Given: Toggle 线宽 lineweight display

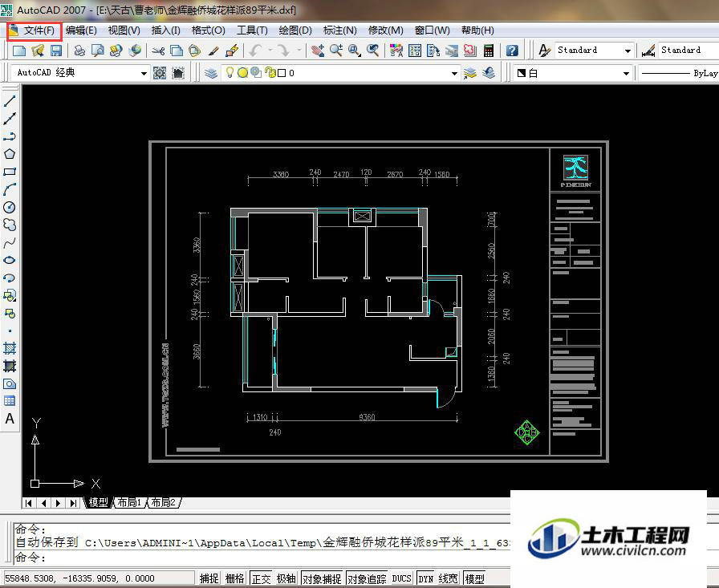Looking at the screenshot, I should point(449,579).
